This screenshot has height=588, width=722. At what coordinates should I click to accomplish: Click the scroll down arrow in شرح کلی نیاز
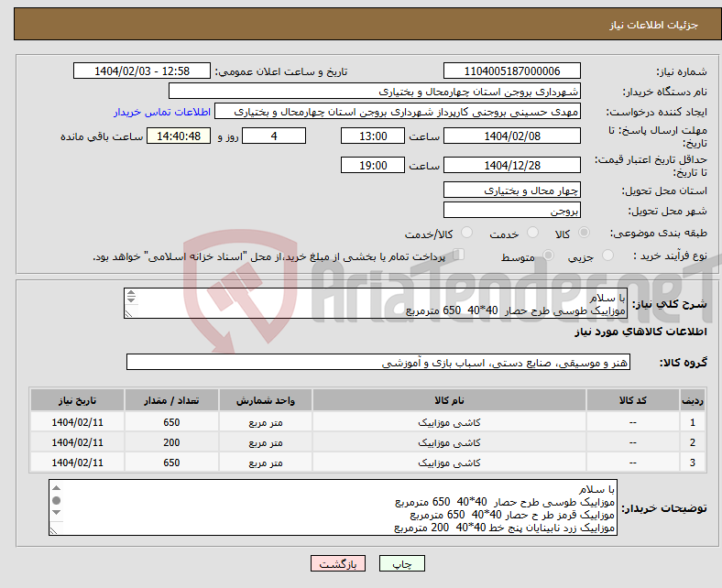[131, 300]
